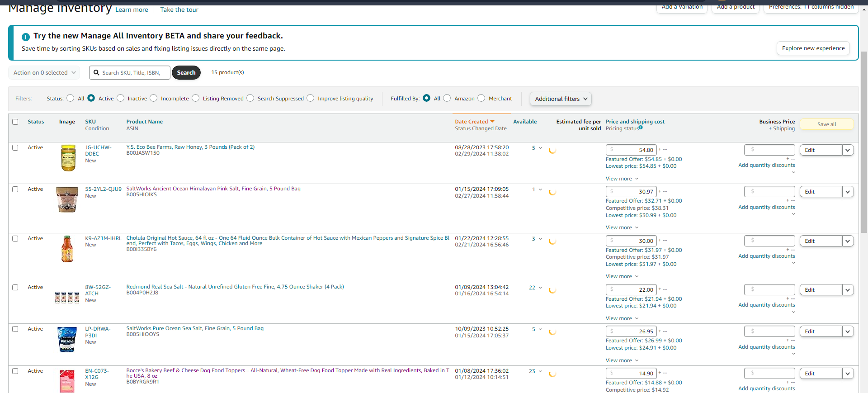Click the Save all button
This screenshot has width=868, height=393.
[x=827, y=124]
